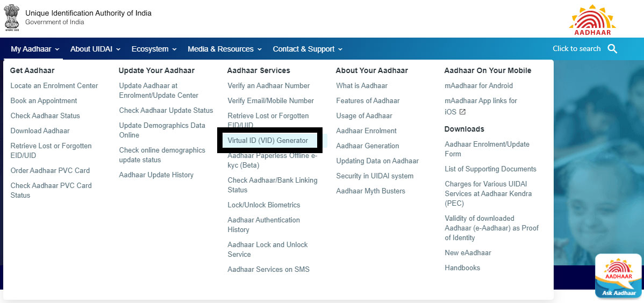
Task: Select Aadhaar Myth Busters
Action: pyautogui.click(x=370, y=191)
